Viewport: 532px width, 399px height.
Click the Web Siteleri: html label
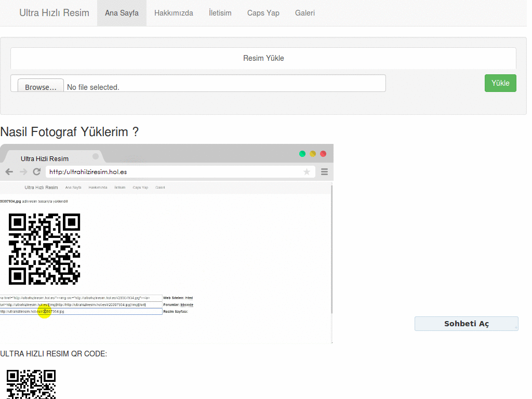coord(178,298)
